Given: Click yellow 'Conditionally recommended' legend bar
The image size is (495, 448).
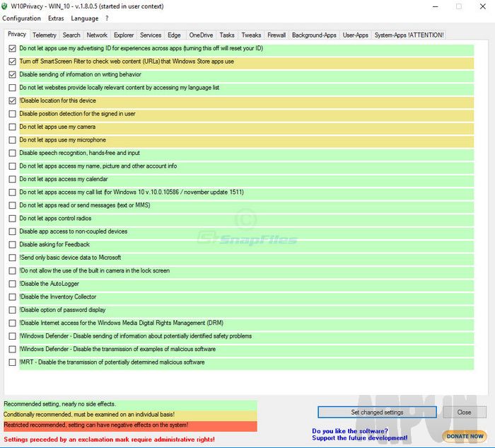Looking at the screenshot, I should pos(130,415).
